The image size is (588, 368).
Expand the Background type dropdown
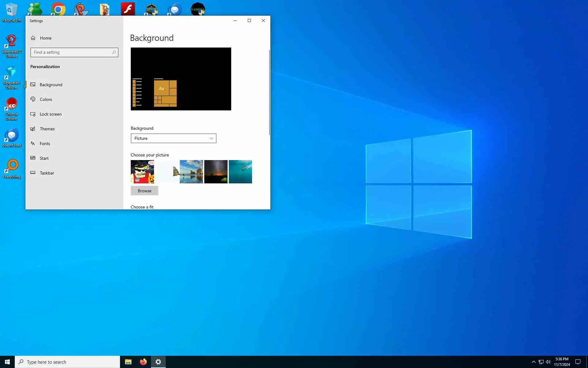(x=173, y=138)
